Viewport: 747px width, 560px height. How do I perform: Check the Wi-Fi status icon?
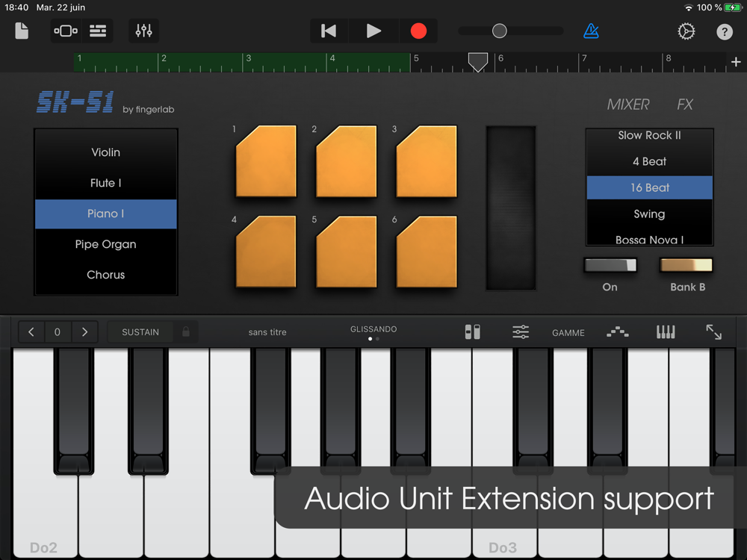(689, 7)
